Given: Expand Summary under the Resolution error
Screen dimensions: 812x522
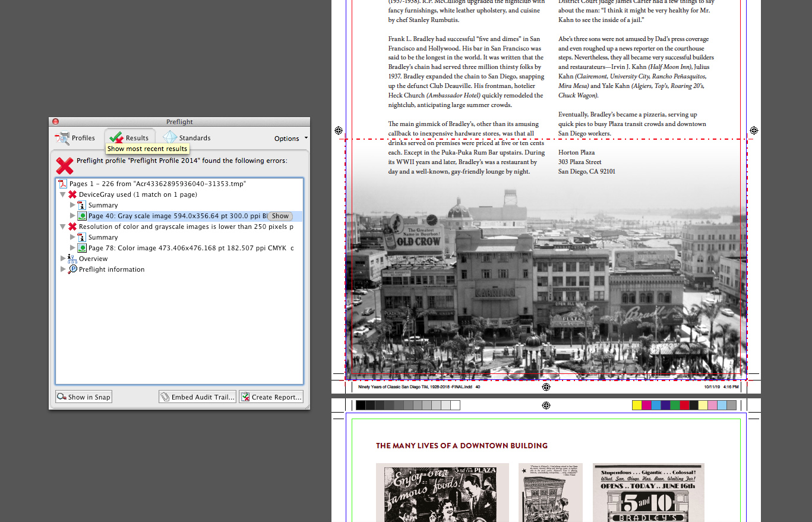Looking at the screenshot, I should click(x=72, y=237).
